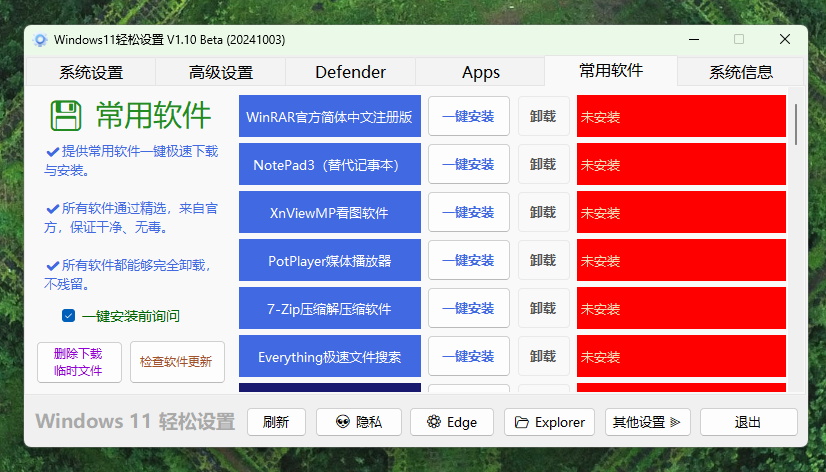Image resolution: width=826 pixels, height=472 pixels.
Task: Uninstall NotePad3 via its 卸载 button
Action: (543, 164)
